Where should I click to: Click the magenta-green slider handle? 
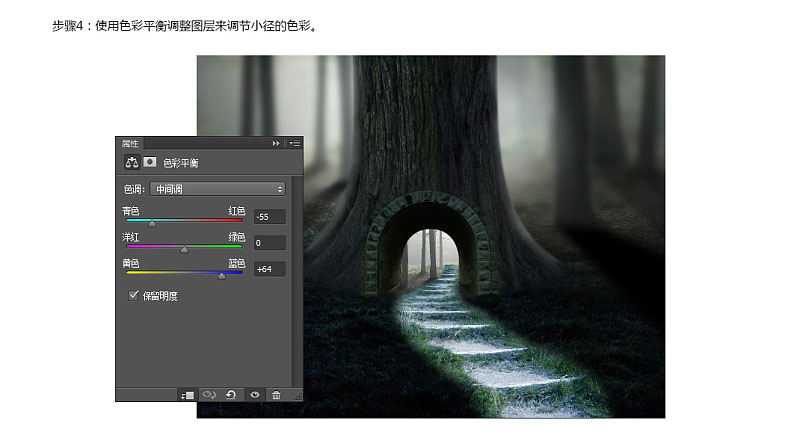[184, 250]
